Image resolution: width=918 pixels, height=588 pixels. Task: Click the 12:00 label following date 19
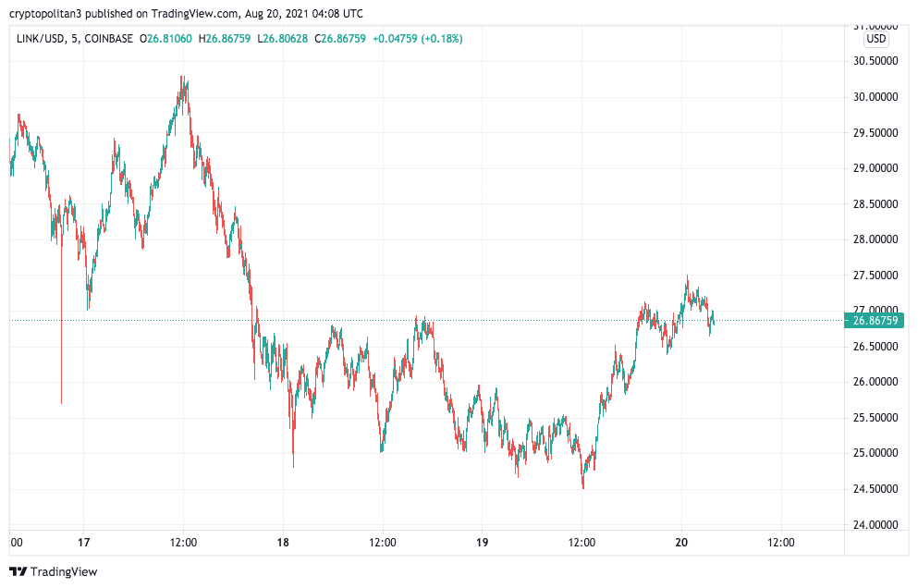pyautogui.click(x=581, y=543)
